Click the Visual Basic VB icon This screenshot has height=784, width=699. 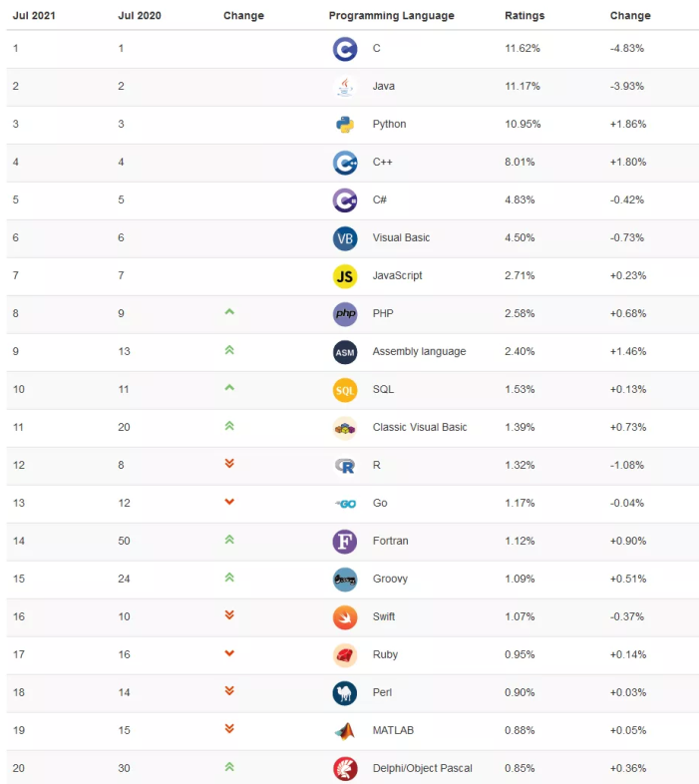click(x=345, y=238)
